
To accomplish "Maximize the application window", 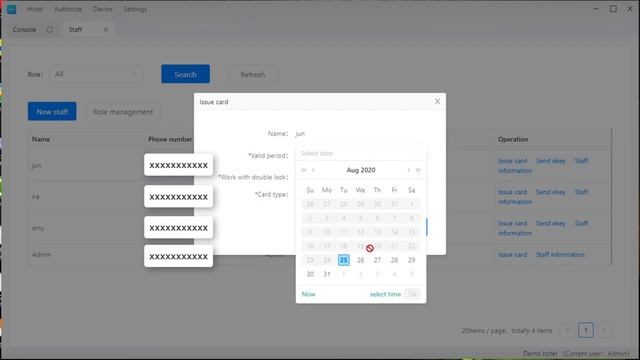I will (x=613, y=9).
